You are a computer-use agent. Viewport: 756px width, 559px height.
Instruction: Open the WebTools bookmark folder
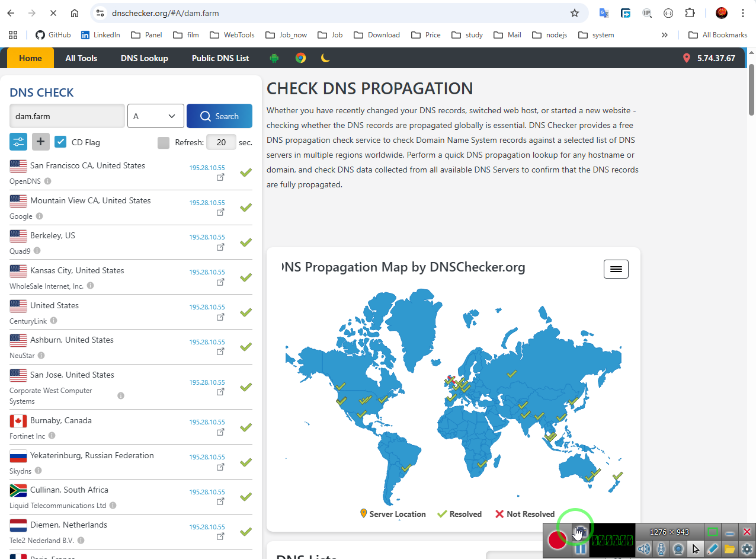point(232,35)
